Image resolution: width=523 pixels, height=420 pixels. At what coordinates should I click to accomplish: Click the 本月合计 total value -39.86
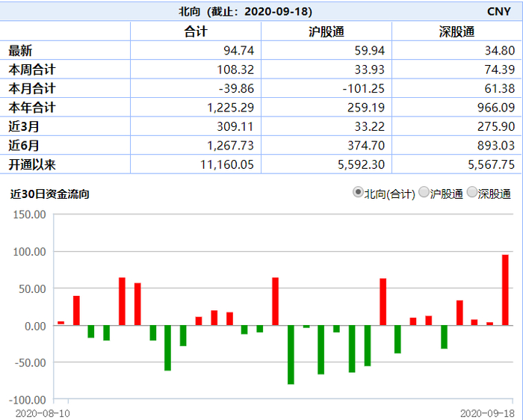(x=236, y=89)
